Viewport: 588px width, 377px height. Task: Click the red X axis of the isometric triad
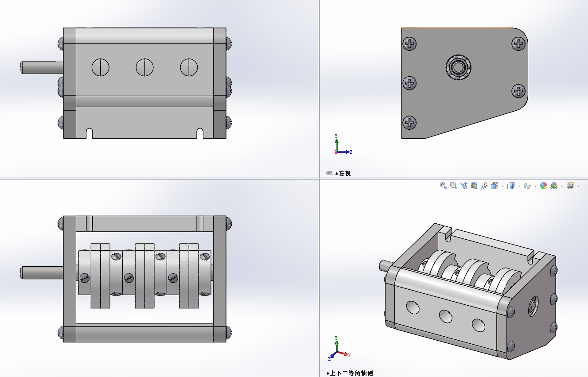(344, 354)
